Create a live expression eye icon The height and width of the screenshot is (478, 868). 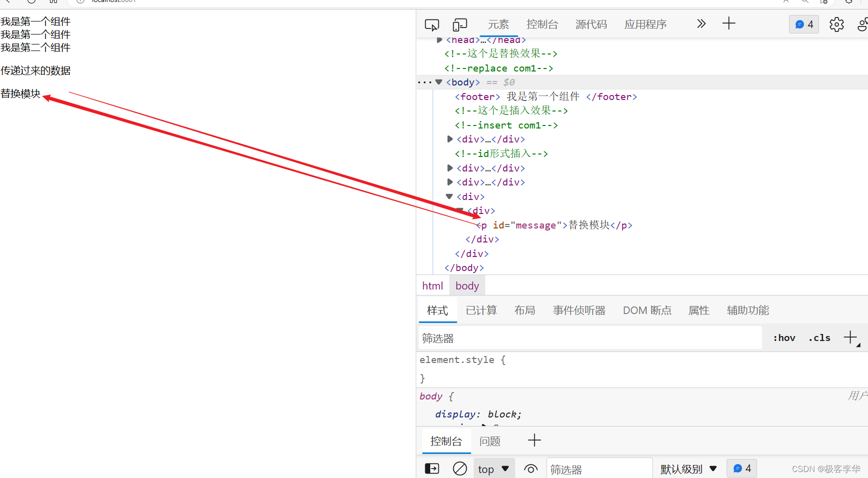coord(531,469)
